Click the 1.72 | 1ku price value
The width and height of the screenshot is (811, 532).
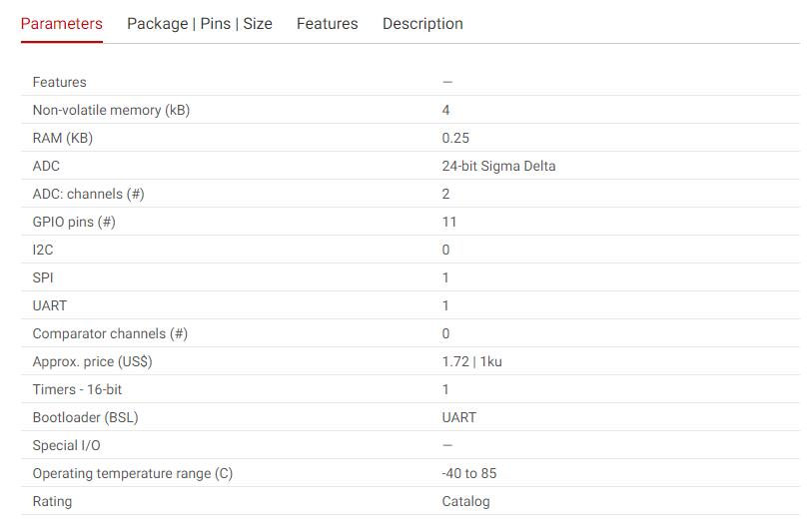coord(471,361)
